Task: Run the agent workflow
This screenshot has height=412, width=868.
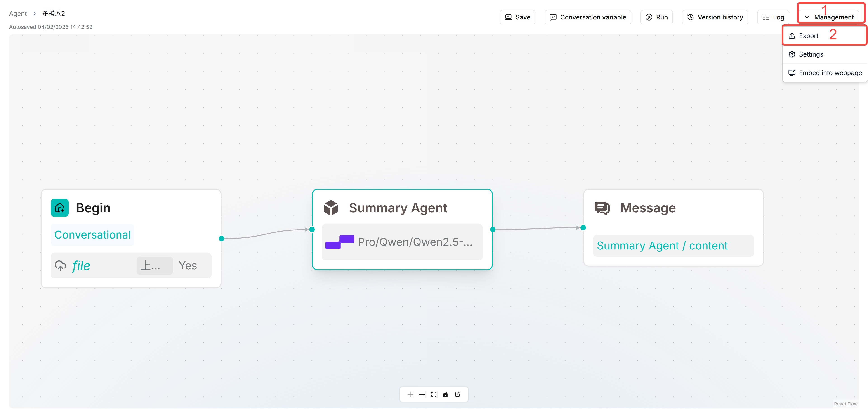Action: [656, 17]
